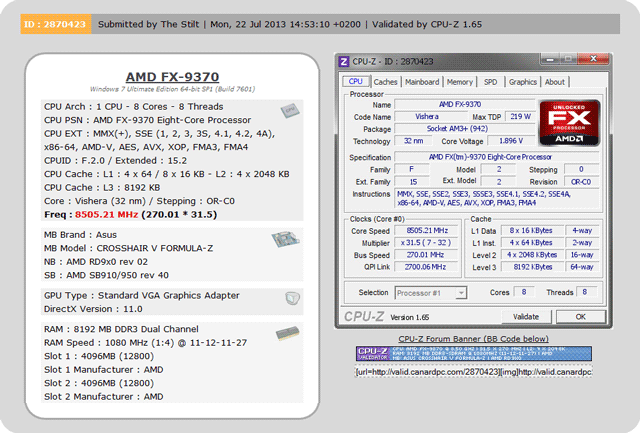Open the Memory tab
The width and height of the screenshot is (640, 433).
point(460,82)
